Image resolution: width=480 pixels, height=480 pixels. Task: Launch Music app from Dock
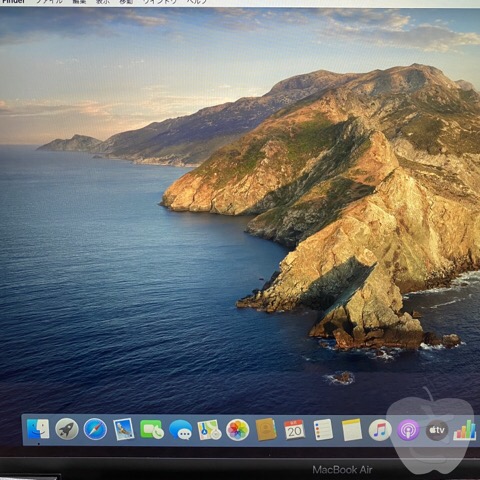click(380, 430)
